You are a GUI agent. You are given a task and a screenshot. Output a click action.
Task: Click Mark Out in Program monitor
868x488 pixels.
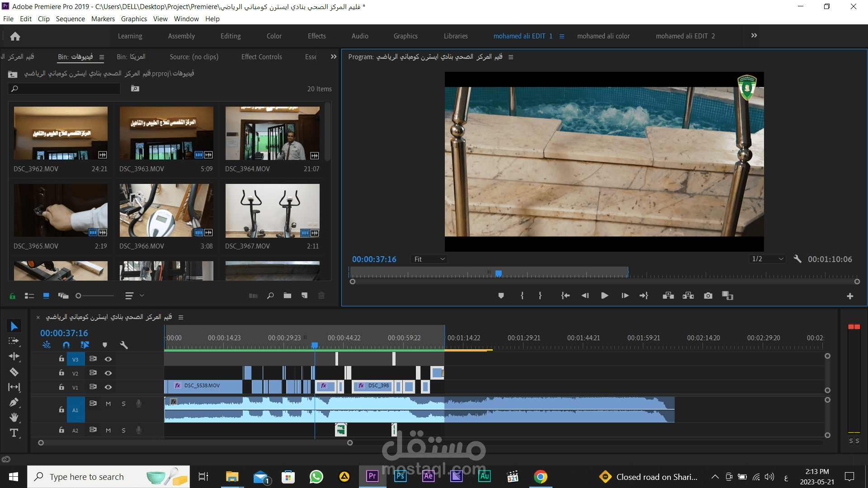point(540,296)
